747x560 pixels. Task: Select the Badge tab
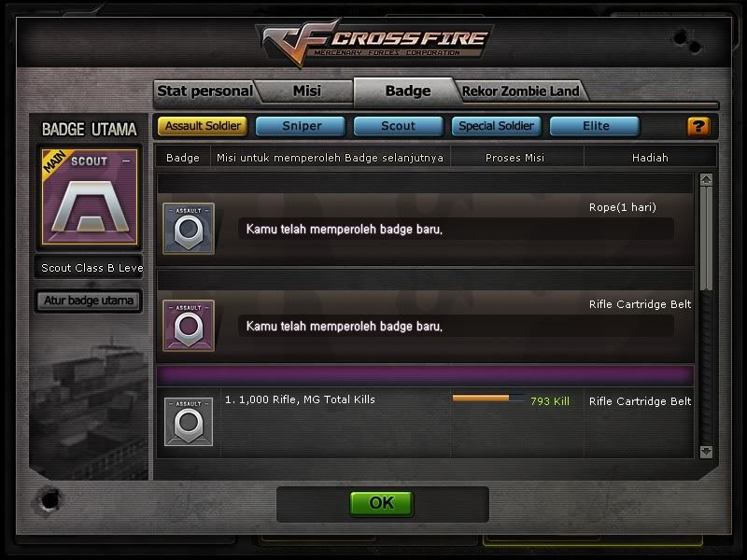pos(408,91)
